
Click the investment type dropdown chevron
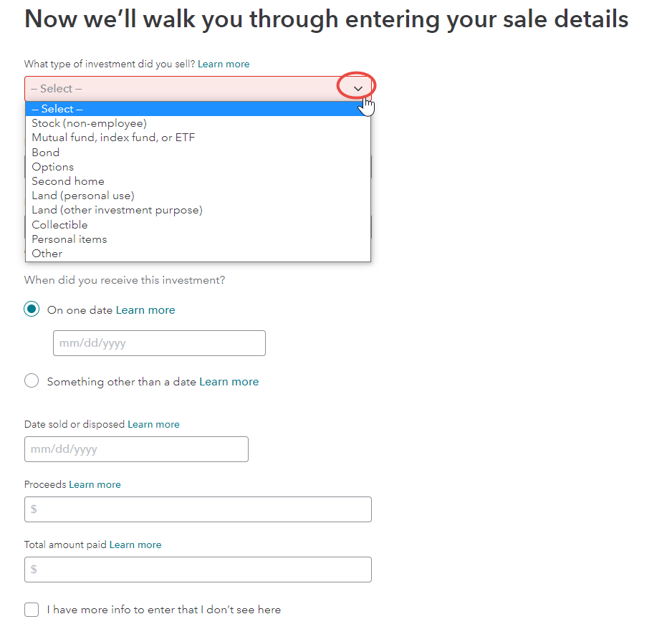358,88
